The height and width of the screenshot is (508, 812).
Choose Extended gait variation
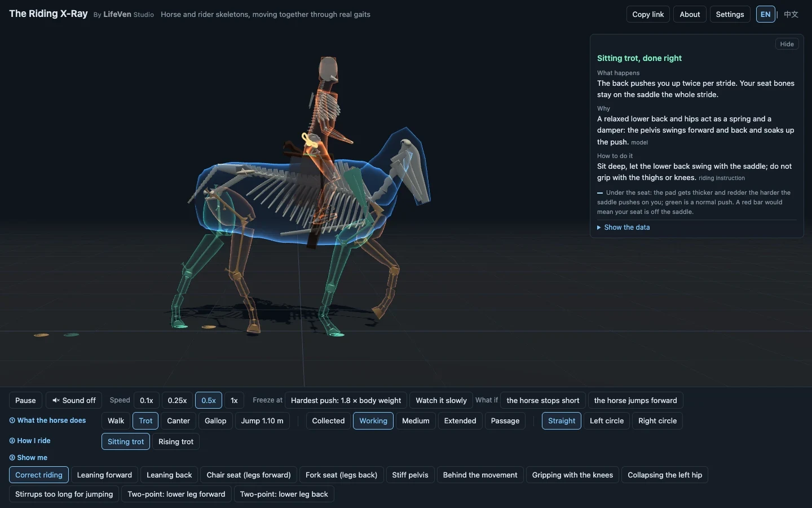coord(460,421)
